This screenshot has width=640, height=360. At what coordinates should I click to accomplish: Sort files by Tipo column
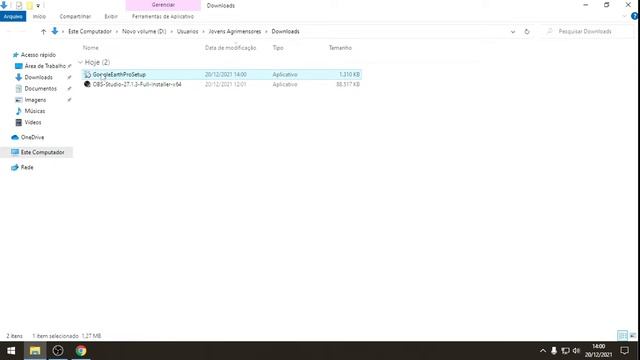278,48
